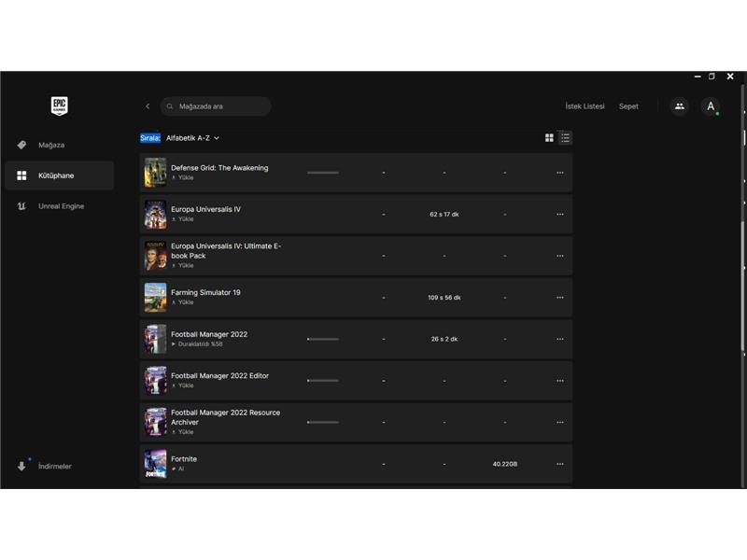Click the 26 s 2 dk playtime value
747x560 pixels.
coord(444,339)
